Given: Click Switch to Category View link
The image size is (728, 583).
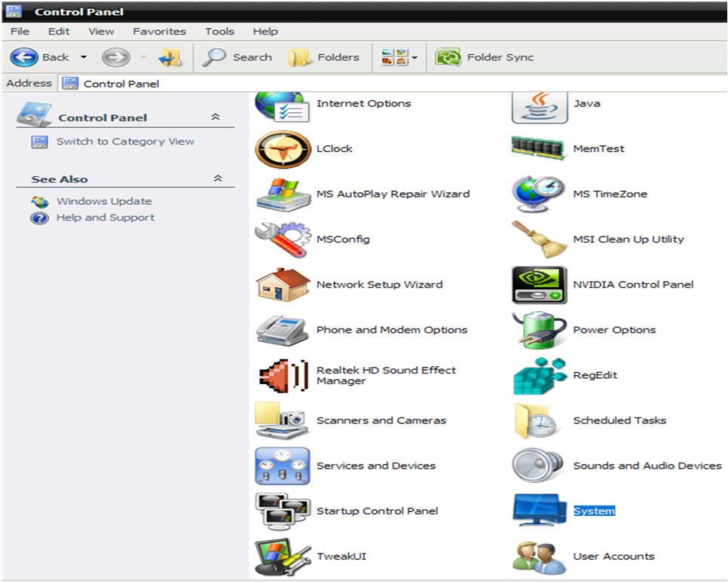Looking at the screenshot, I should tap(125, 142).
